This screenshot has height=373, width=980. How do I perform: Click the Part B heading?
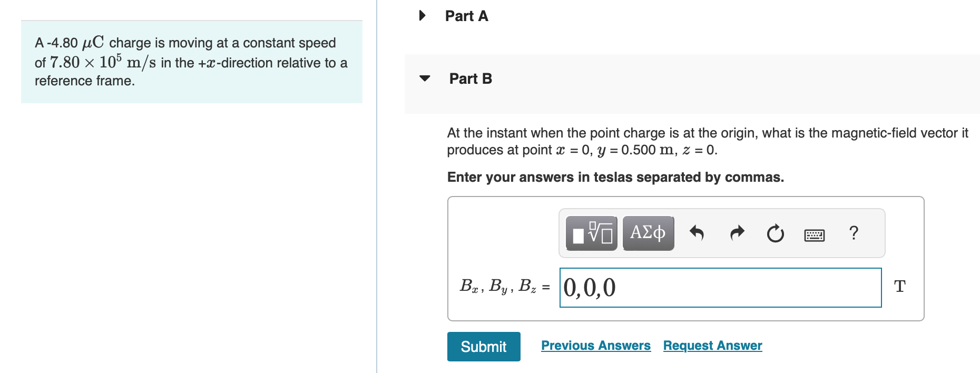[x=470, y=78]
